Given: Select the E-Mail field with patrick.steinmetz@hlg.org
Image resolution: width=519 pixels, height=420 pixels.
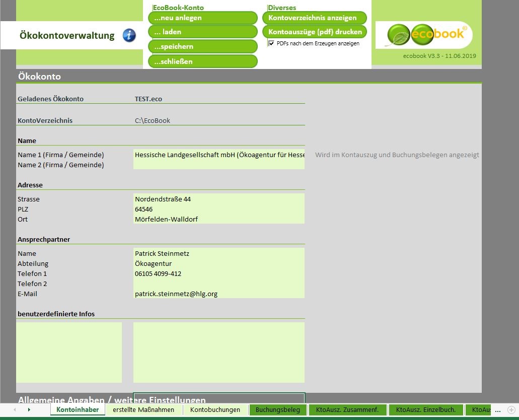Looking at the screenshot, I should (x=218, y=294).
